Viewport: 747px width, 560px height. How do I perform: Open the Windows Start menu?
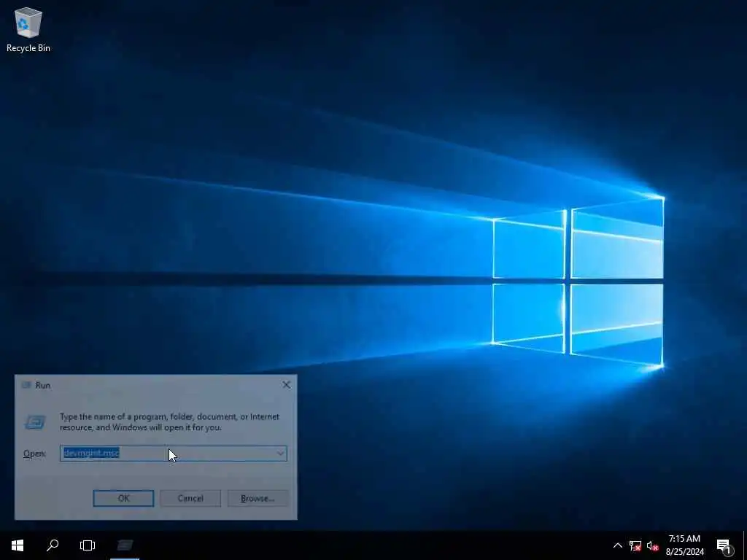pos(18,545)
